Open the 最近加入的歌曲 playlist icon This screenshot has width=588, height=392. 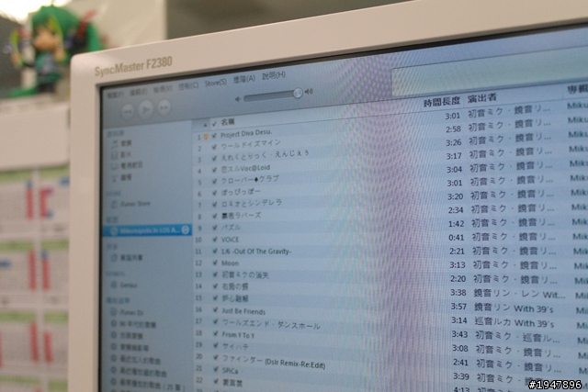click(114, 359)
